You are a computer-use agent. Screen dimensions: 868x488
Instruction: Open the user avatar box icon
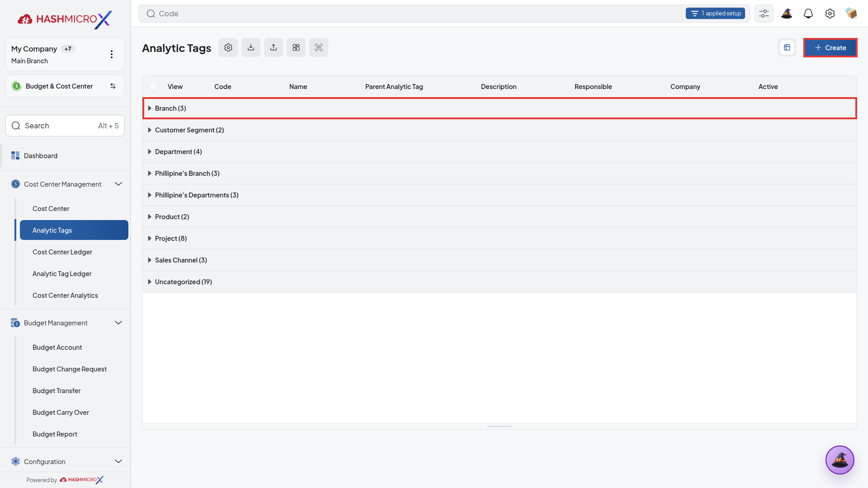click(x=852, y=14)
